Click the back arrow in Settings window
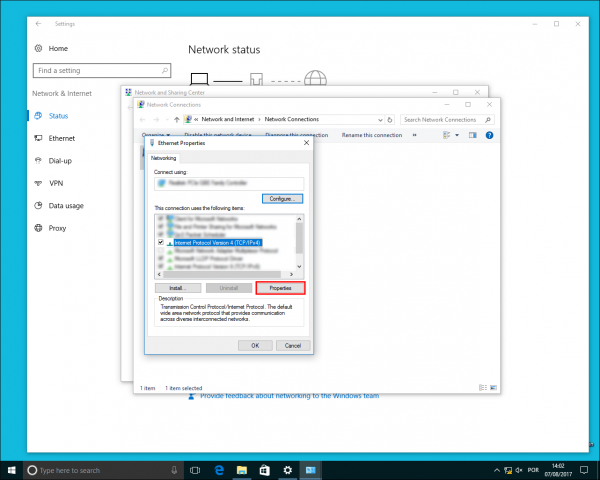Image resolution: width=600 pixels, height=480 pixels. pyautogui.click(x=38, y=24)
